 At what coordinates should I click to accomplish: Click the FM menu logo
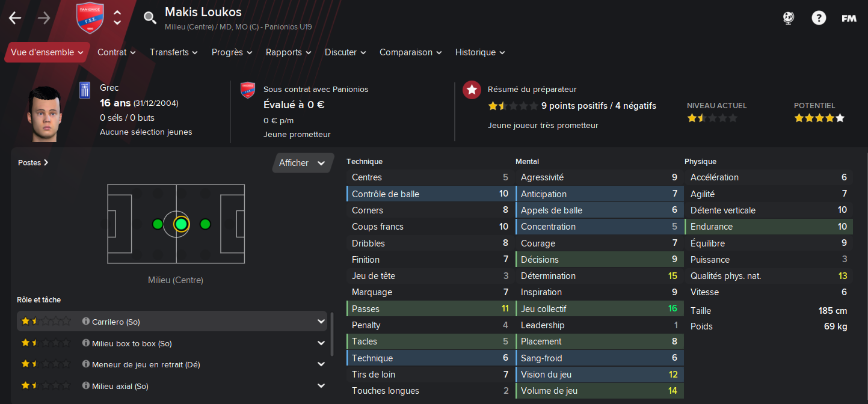(x=849, y=18)
